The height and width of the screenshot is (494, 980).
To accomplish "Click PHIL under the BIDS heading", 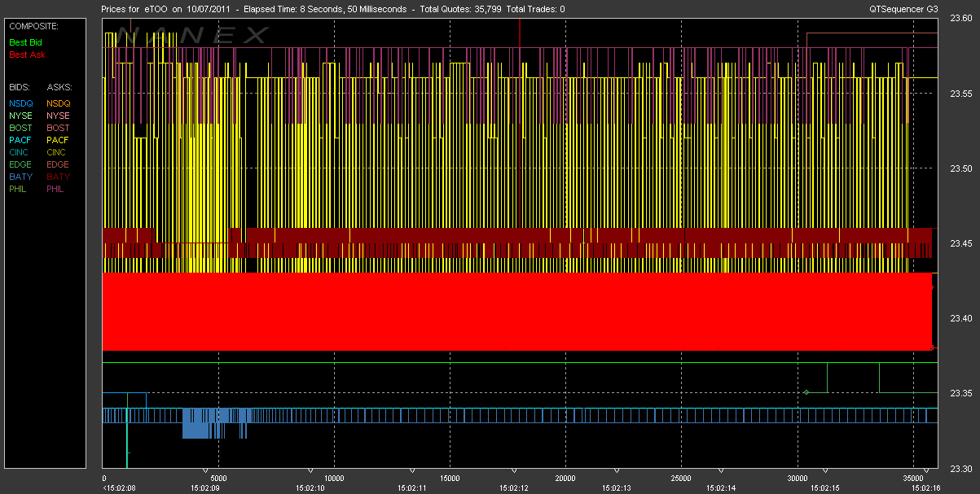I will (20, 189).
